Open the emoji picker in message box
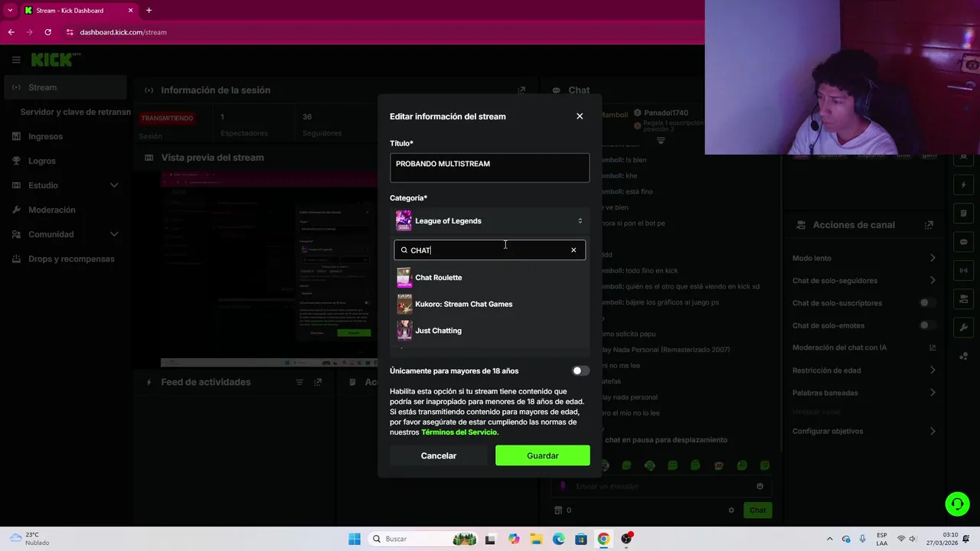Image resolution: width=980 pixels, height=551 pixels. click(759, 486)
